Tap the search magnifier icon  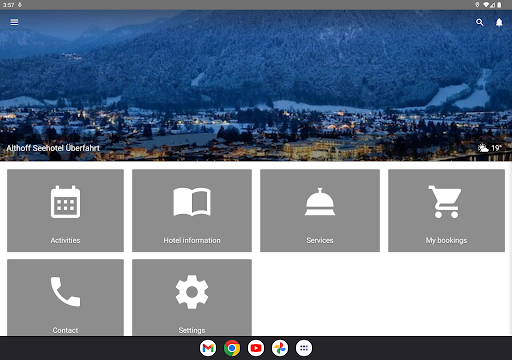(479, 22)
